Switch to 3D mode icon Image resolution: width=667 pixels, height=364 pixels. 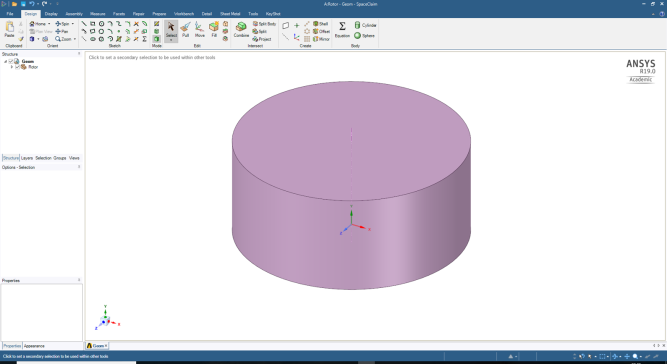point(157,39)
